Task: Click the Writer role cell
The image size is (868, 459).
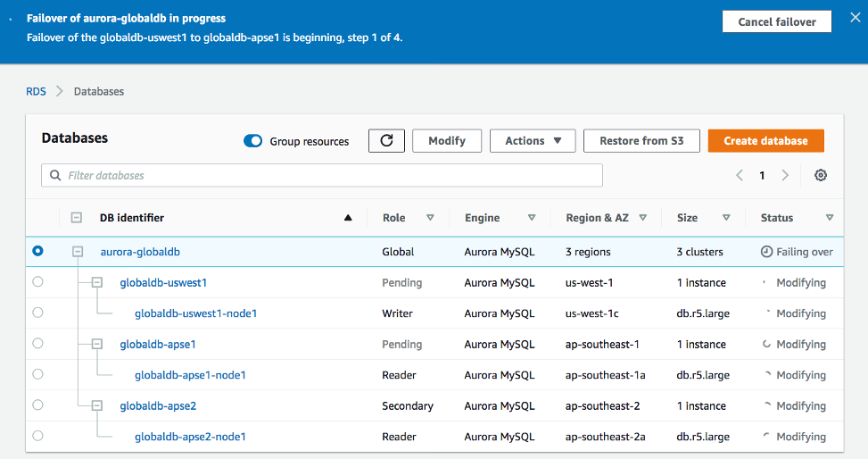Action: [x=398, y=313]
